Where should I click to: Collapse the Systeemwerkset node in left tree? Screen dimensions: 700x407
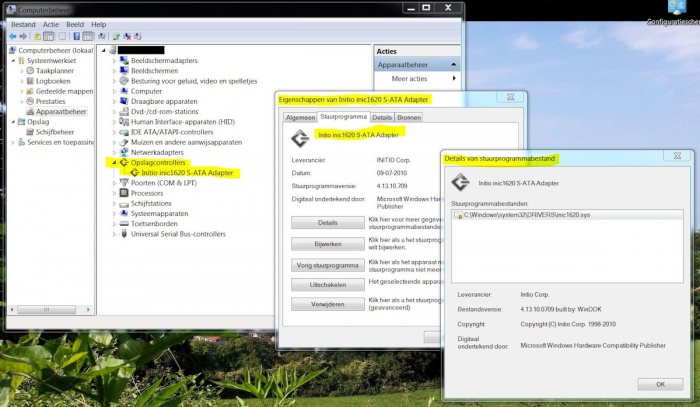[x=13, y=61]
